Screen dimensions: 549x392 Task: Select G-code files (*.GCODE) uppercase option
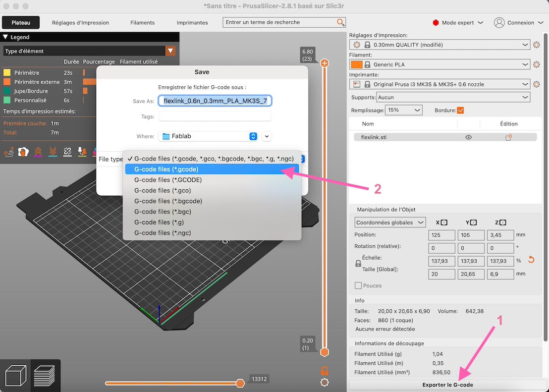(212, 180)
